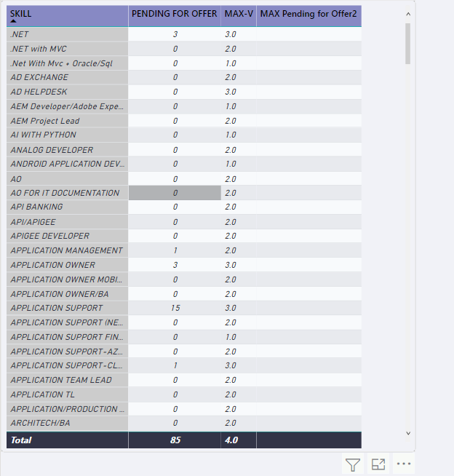Select the APIGEE DEVELOPER row

[x=184, y=236]
